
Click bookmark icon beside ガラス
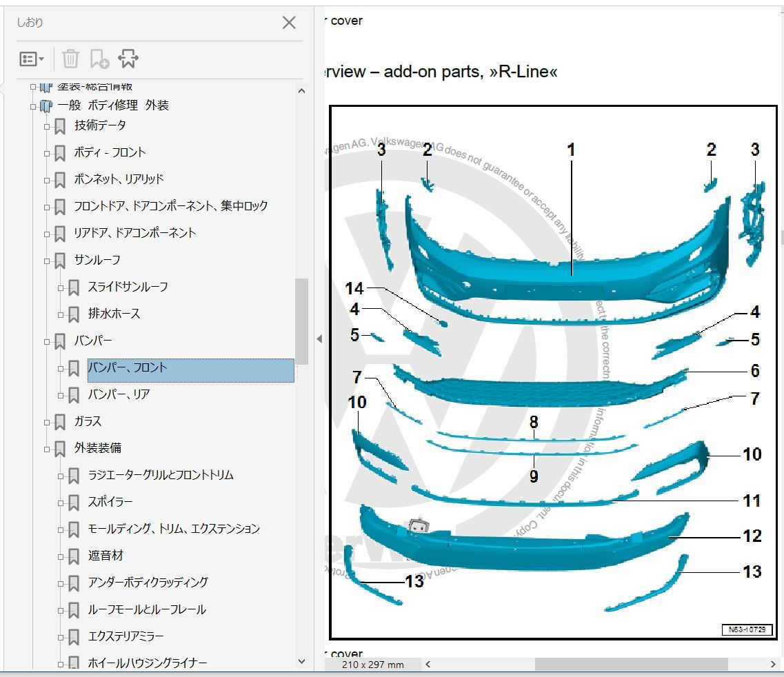click(x=59, y=422)
